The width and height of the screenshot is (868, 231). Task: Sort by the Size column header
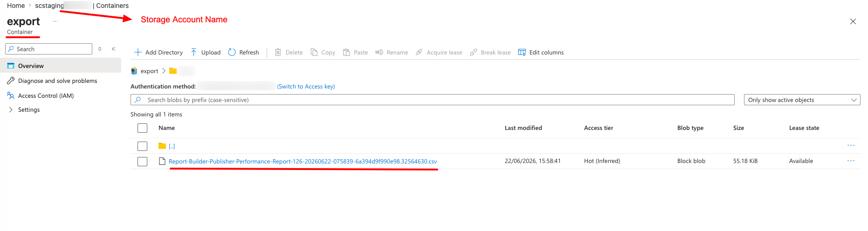[738, 128]
